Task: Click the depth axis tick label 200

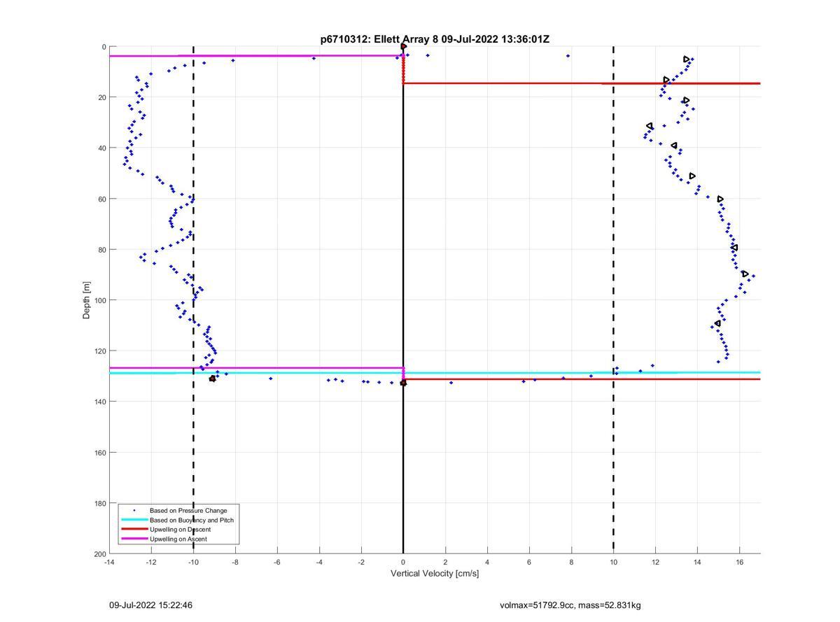Action: pos(99,554)
